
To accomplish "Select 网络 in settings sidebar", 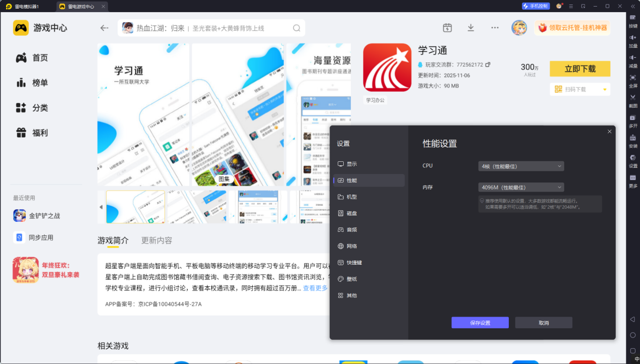I will click(369, 246).
